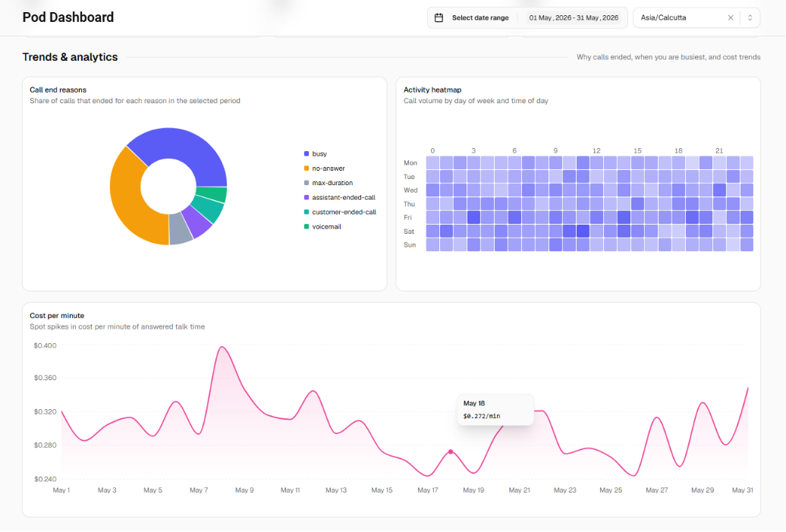Clear the Asia/Calcutta timezone with the X

(x=731, y=17)
